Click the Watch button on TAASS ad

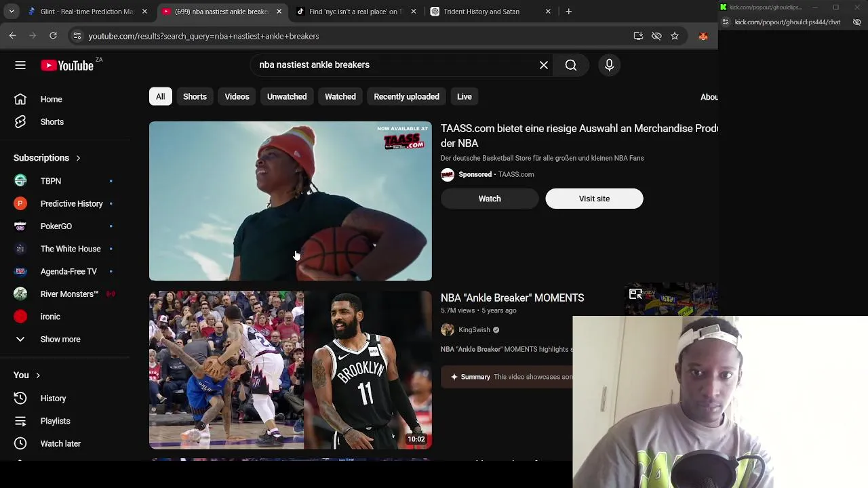490,199
